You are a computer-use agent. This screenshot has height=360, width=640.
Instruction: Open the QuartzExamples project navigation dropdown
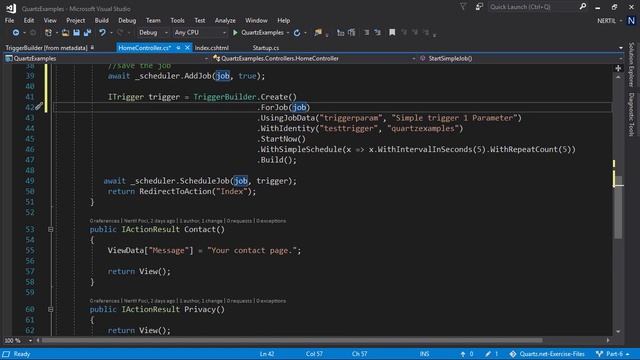pyautogui.click(x=107, y=58)
